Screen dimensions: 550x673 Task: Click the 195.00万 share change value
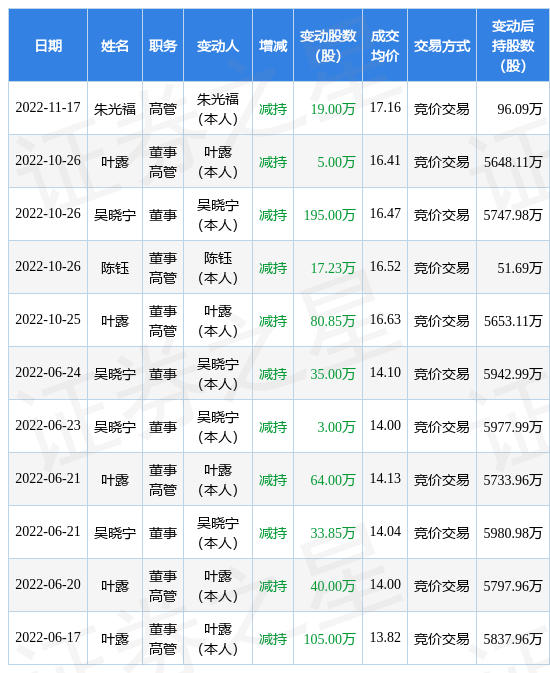(329, 215)
